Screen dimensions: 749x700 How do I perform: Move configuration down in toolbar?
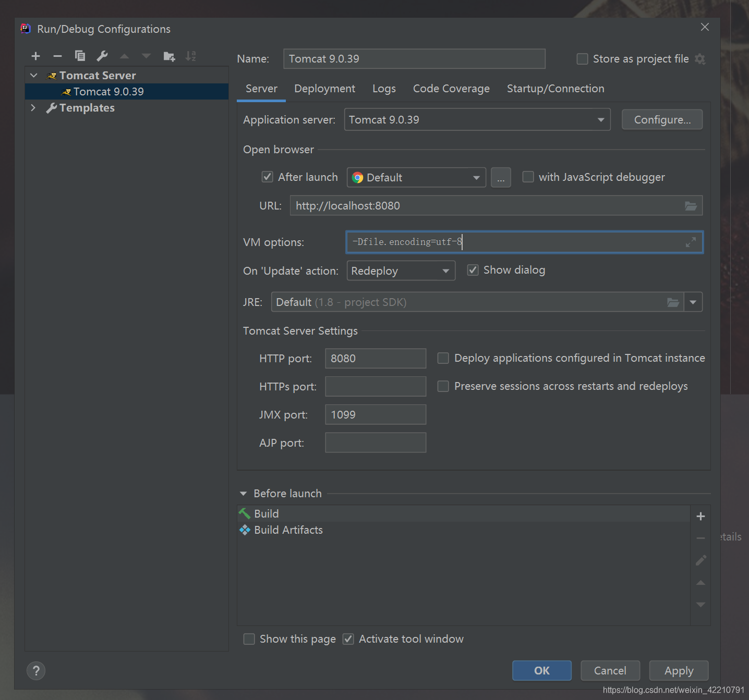click(x=146, y=56)
